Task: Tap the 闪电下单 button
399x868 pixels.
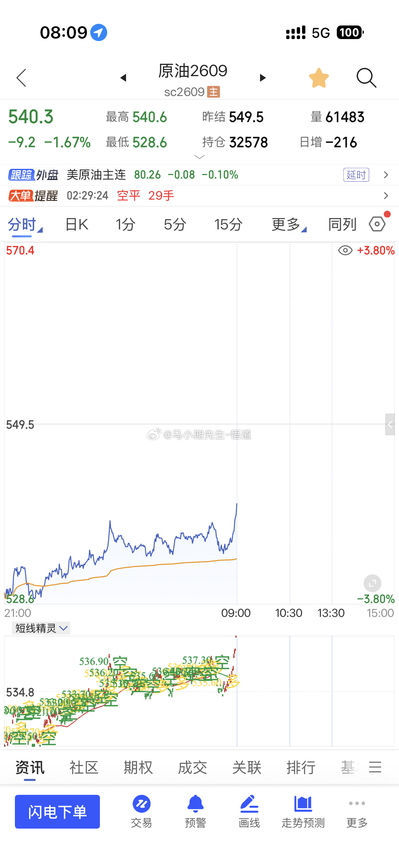Action: pos(57,811)
